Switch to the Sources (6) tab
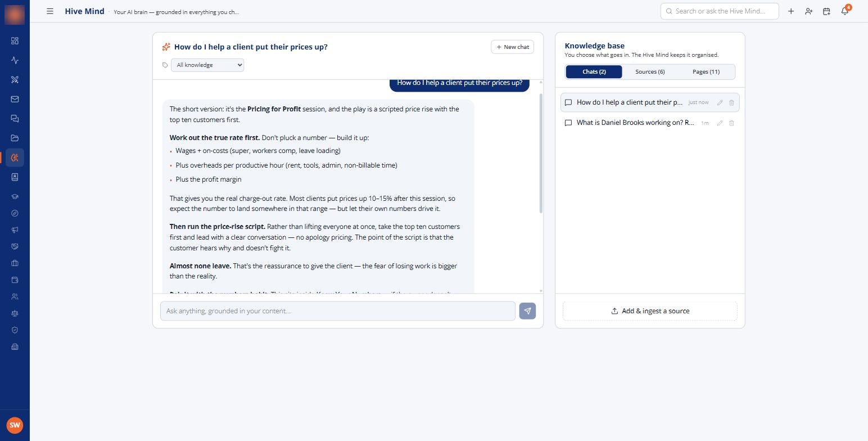The image size is (868, 441). (x=650, y=72)
